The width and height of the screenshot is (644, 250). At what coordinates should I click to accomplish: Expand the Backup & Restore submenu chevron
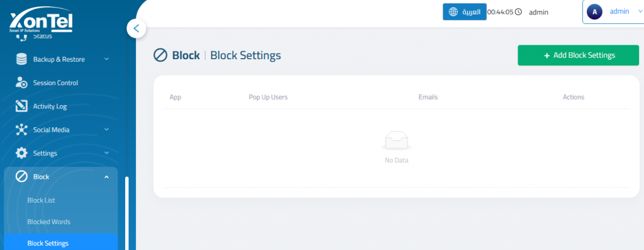(x=106, y=59)
